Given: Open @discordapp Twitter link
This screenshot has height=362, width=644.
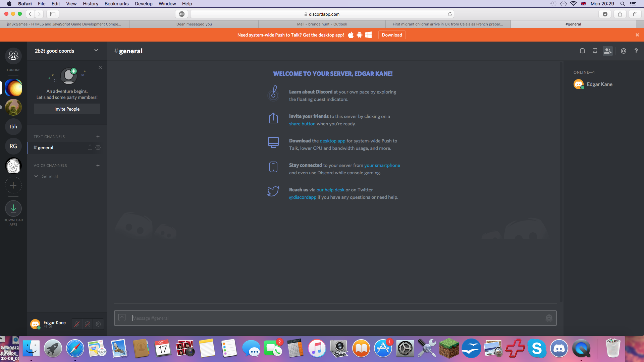Looking at the screenshot, I should click(x=303, y=197).
